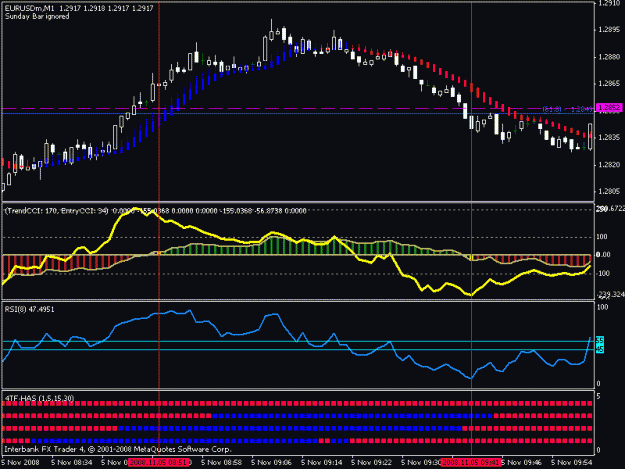This screenshot has height=469, width=625.
Task: Click the 5 Nov 2008 date label
Action: [20, 463]
